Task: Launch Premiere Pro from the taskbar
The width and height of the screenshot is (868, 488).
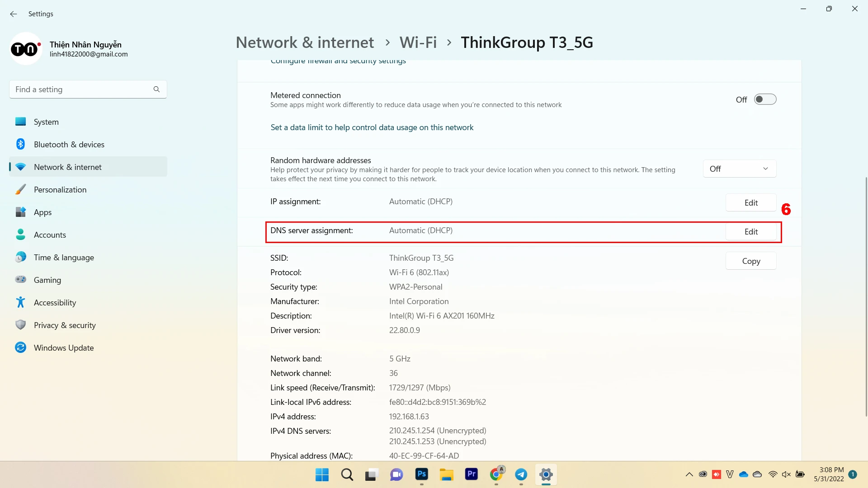Action: pos(472,474)
